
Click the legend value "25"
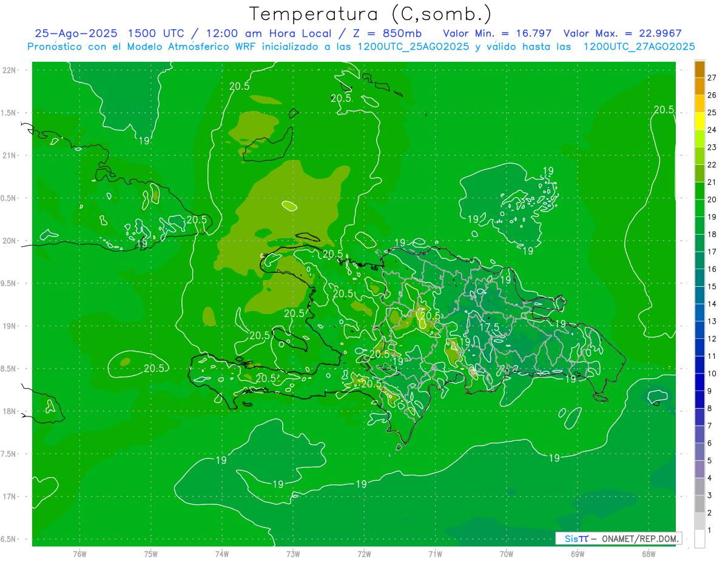pos(712,112)
